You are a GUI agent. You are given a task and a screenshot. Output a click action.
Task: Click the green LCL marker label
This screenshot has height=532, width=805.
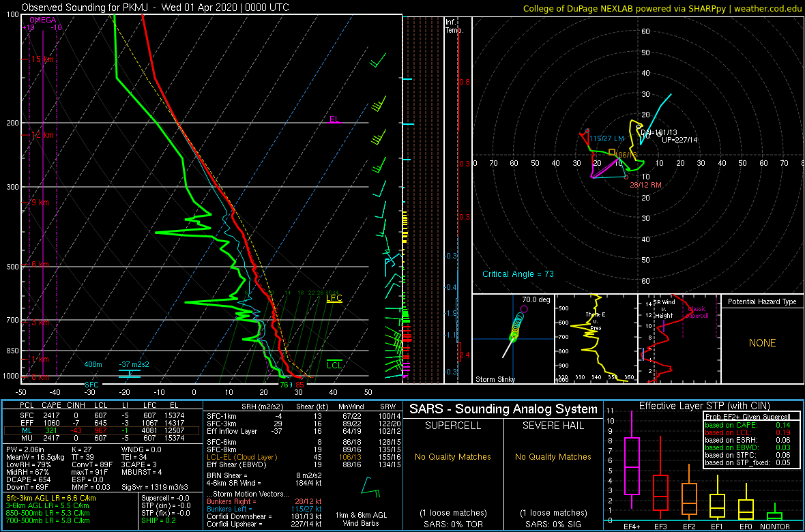point(334,365)
